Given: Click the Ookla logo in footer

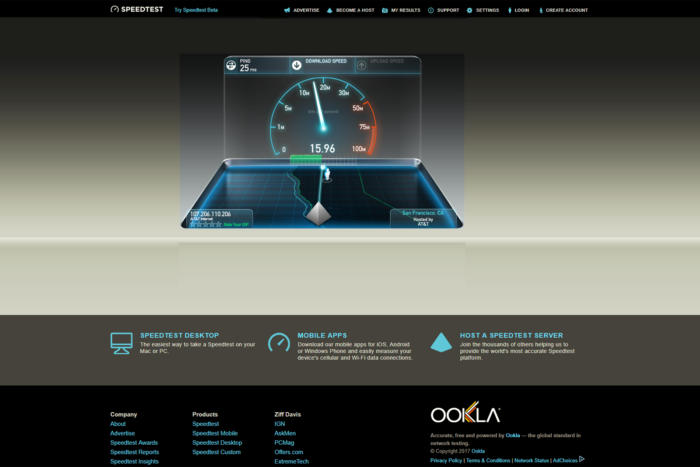Looking at the screenshot, I should click(x=465, y=415).
